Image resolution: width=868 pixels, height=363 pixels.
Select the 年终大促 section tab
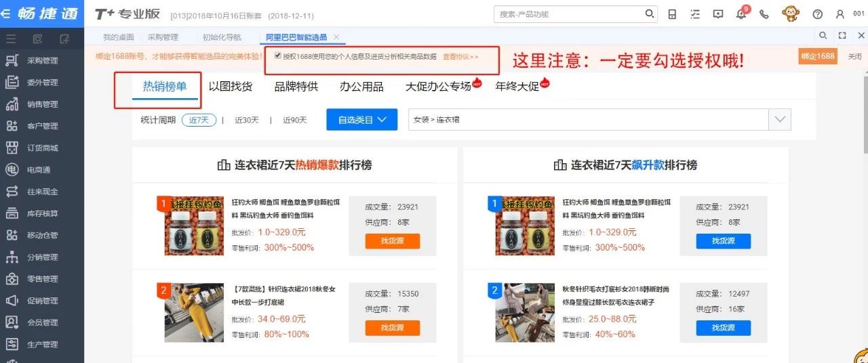pos(517,86)
